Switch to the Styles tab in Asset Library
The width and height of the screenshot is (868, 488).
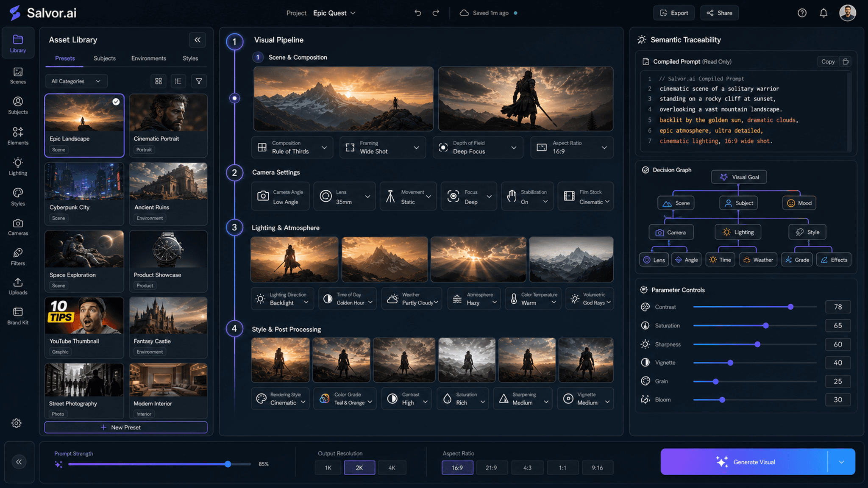(190, 58)
